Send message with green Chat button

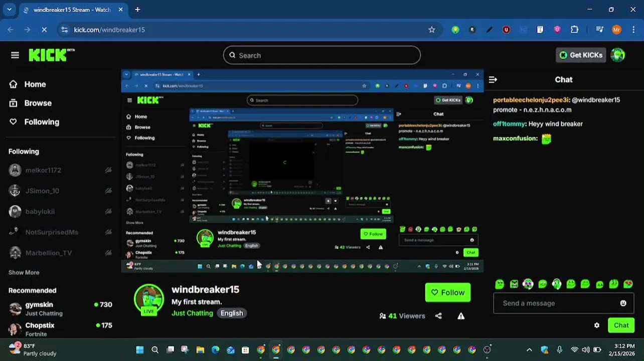(x=621, y=325)
